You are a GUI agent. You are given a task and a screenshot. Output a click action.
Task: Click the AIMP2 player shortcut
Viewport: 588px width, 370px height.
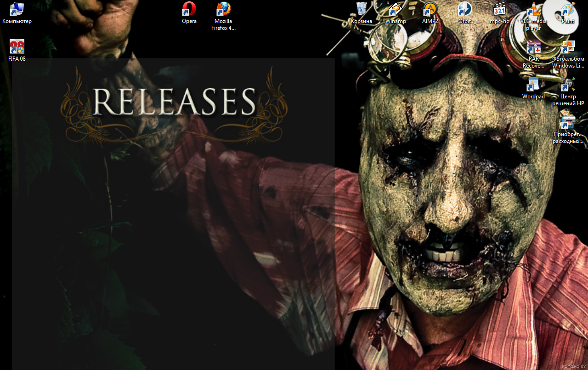click(x=430, y=13)
